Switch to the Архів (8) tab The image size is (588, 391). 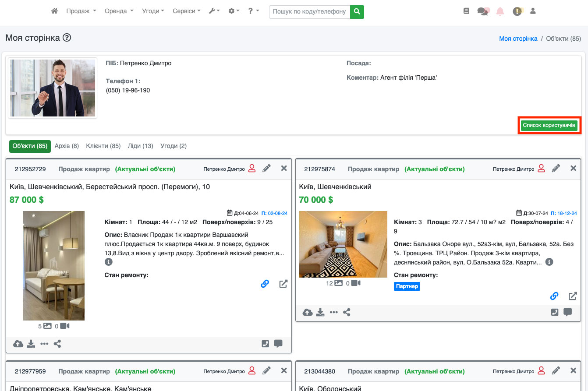click(x=67, y=146)
